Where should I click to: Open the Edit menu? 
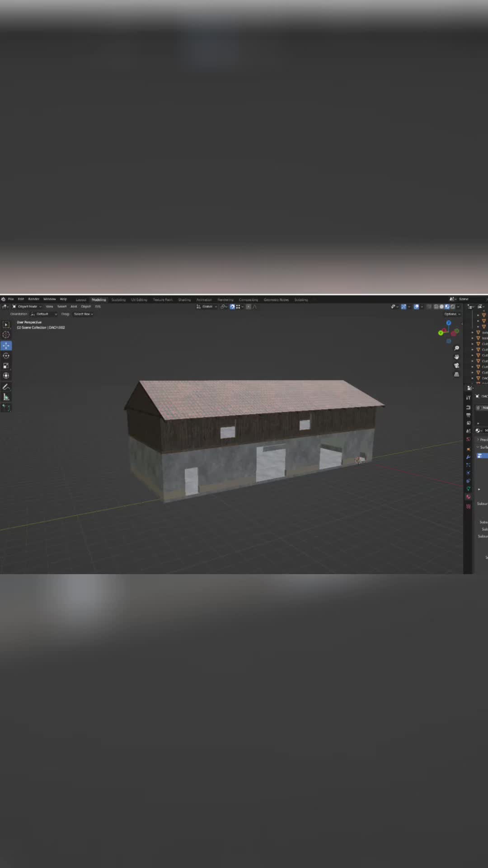[x=21, y=299]
